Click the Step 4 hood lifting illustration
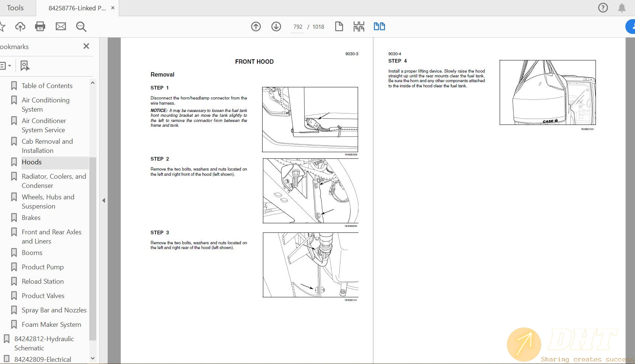 548,92
